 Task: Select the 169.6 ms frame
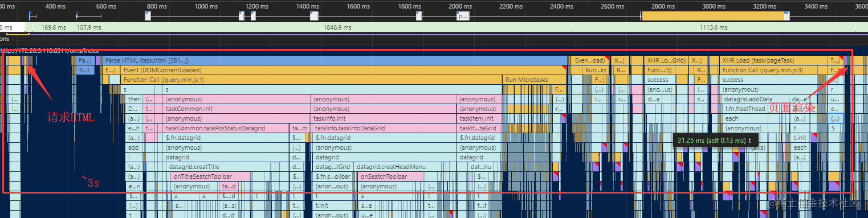coord(53,27)
